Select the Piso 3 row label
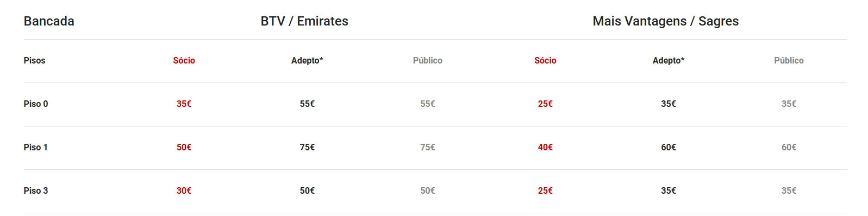 click(36, 190)
